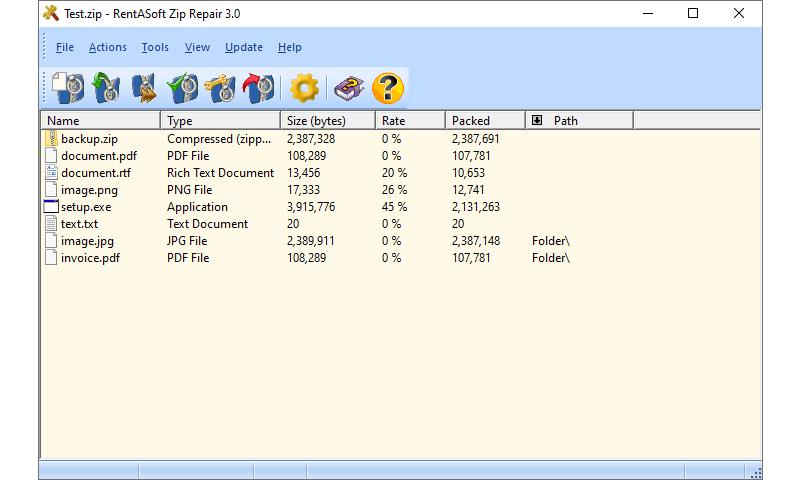The height and width of the screenshot is (480, 800).
Task: Click the document.pdf file icon
Action: click(52, 156)
